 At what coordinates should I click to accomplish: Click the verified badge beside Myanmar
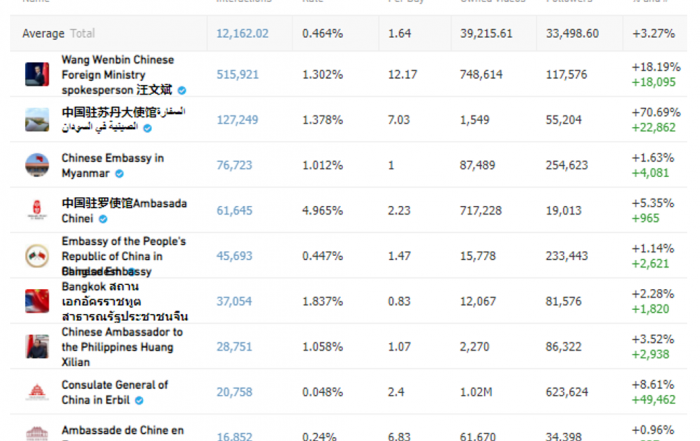tap(119, 174)
